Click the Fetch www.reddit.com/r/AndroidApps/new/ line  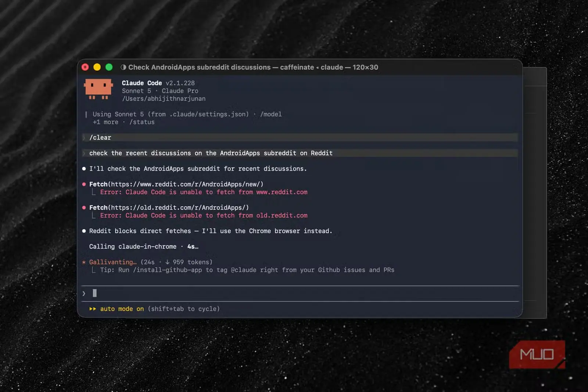click(x=176, y=184)
